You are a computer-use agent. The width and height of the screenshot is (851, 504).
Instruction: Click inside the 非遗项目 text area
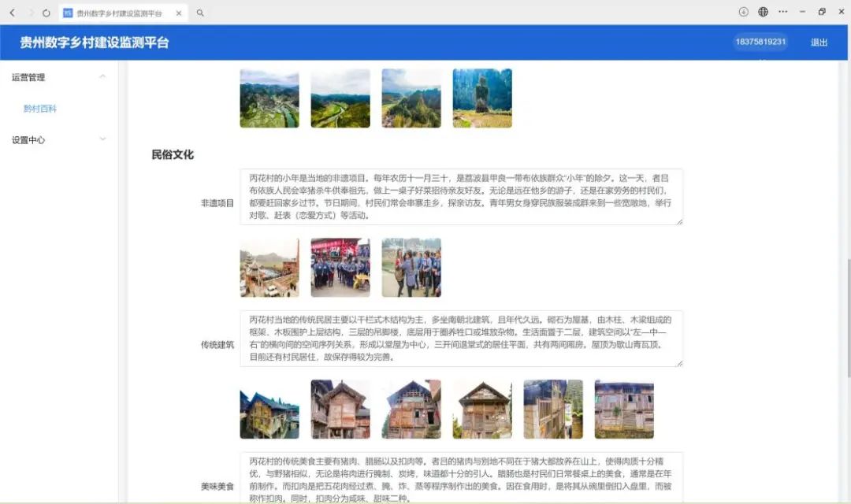(461, 197)
